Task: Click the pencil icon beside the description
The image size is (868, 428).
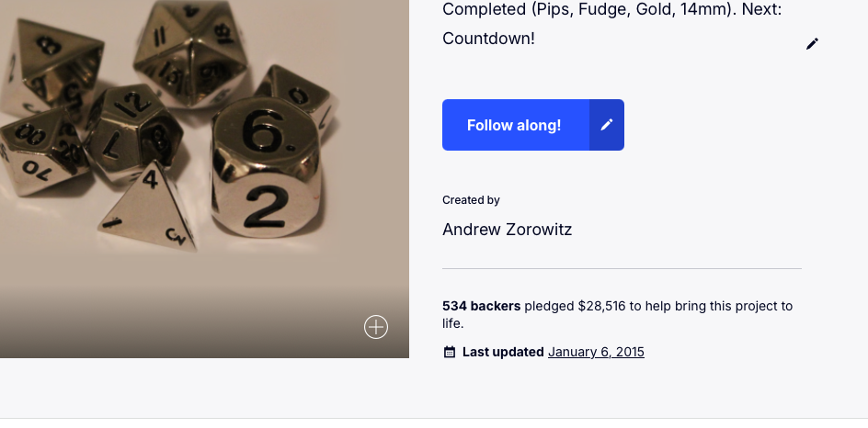Action: tap(812, 44)
